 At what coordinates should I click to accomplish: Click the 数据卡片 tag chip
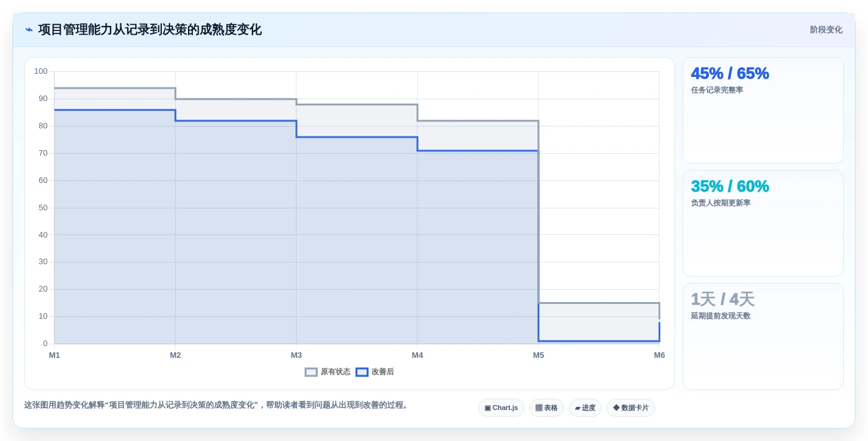[x=631, y=408]
